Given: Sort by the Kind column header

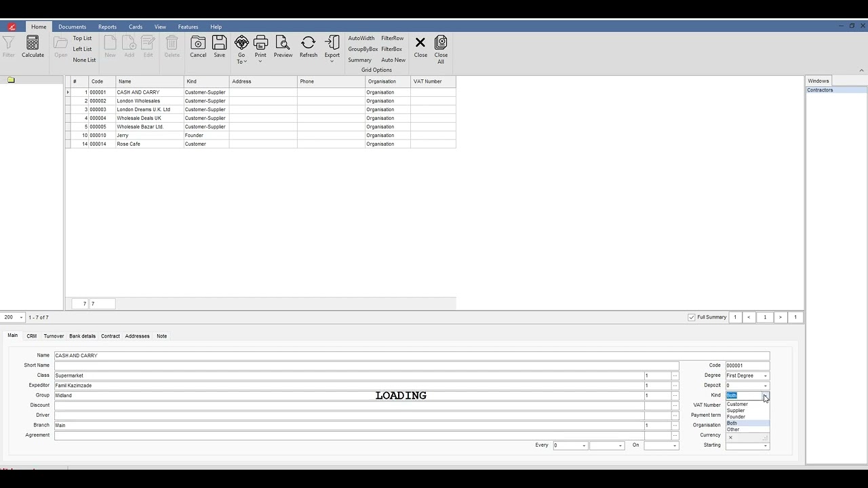Looking at the screenshot, I should coord(206,81).
